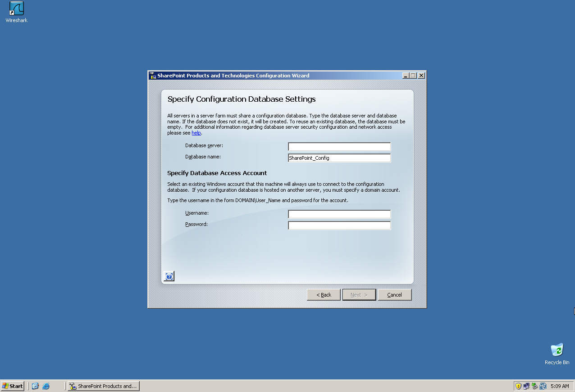Click the Safely Remove Hardware tray icon

(534, 386)
